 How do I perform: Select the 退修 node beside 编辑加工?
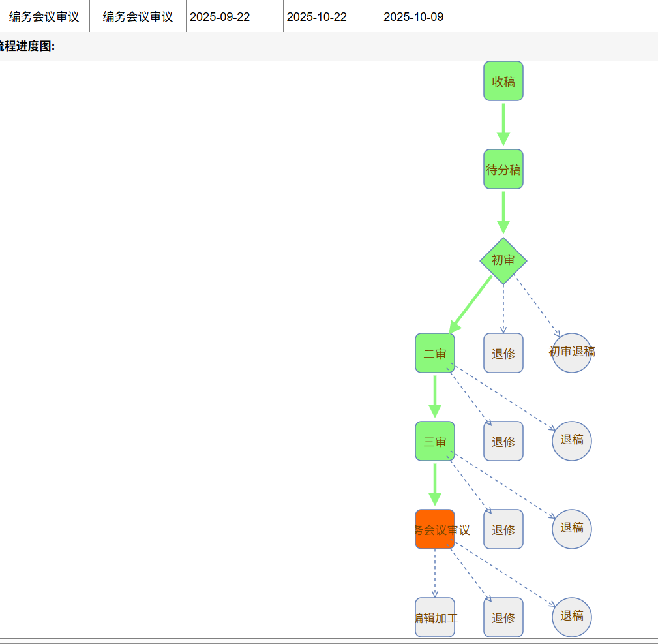(503, 617)
